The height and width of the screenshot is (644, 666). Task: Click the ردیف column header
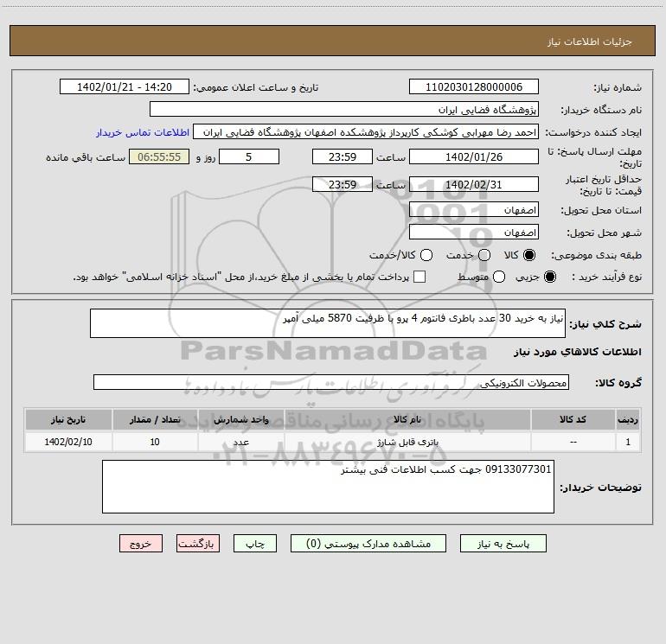coord(628,419)
